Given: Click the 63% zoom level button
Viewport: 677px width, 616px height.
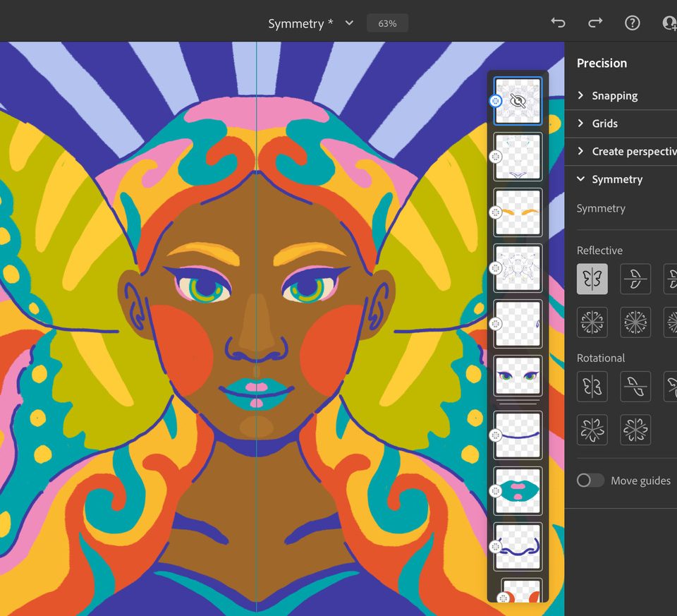Looking at the screenshot, I should [387, 23].
